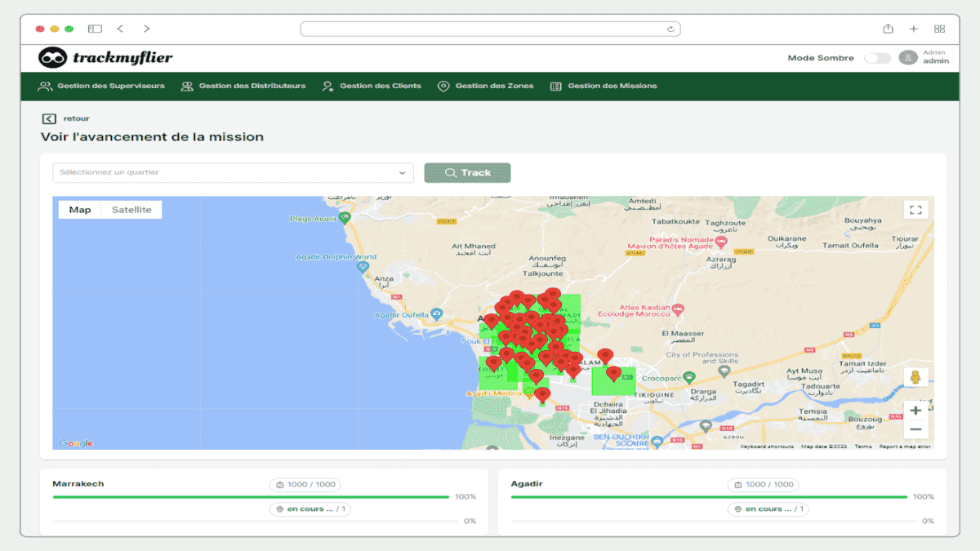Toggle fullscreen map view
The height and width of the screenshot is (551, 980).
click(x=915, y=210)
